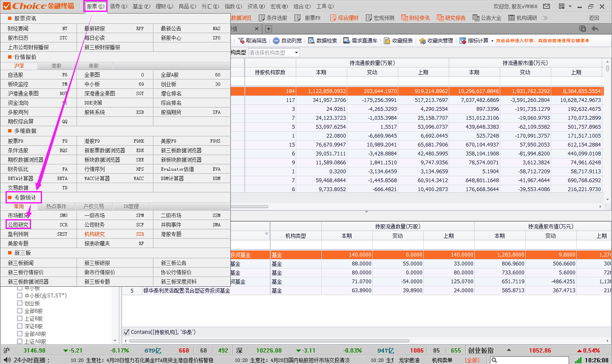Click the add new tab plus icon
Image resolution: width=612 pixels, height=364 pixels.
click(x=269, y=29)
